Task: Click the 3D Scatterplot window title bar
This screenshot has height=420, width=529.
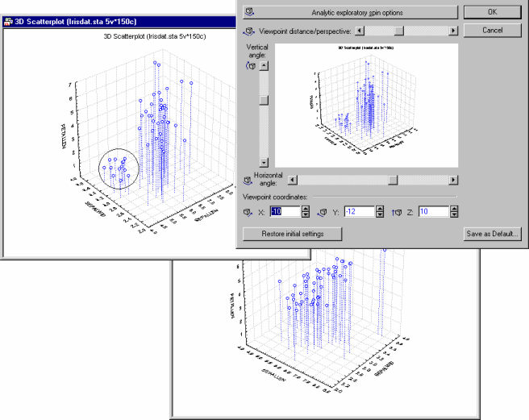Action: pos(118,22)
